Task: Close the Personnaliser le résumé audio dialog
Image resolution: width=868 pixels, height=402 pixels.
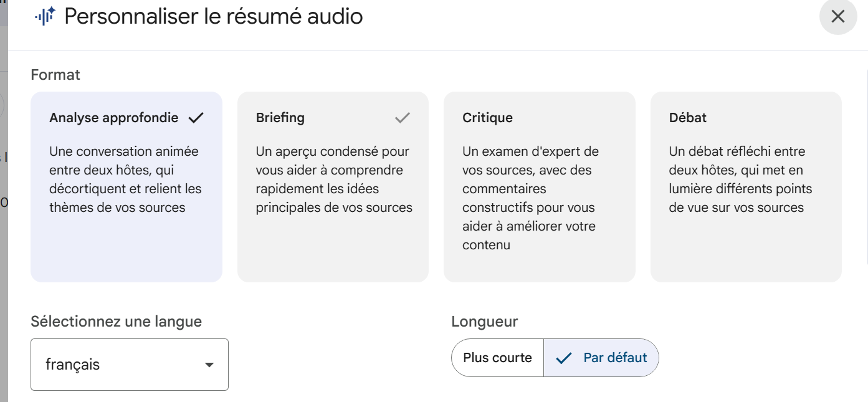Action: pos(838,17)
